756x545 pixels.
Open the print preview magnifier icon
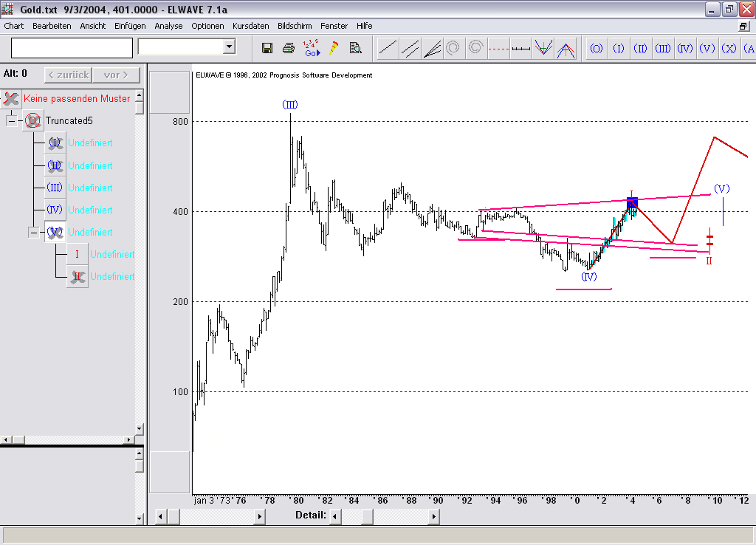(355, 48)
